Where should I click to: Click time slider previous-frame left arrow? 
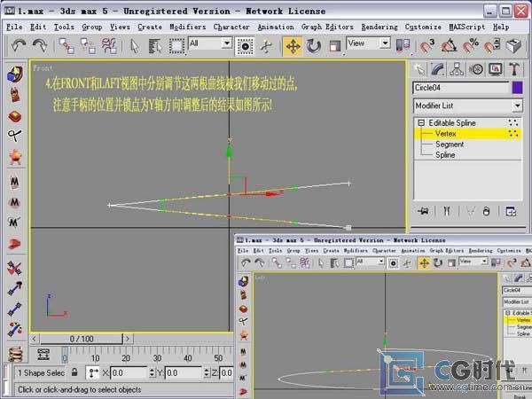pos(35,339)
